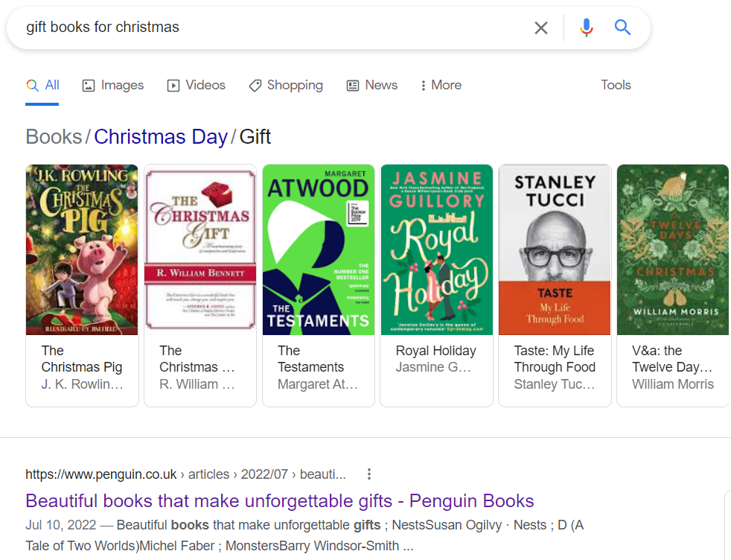Clear the search query with the X icon

click(541, 28)
